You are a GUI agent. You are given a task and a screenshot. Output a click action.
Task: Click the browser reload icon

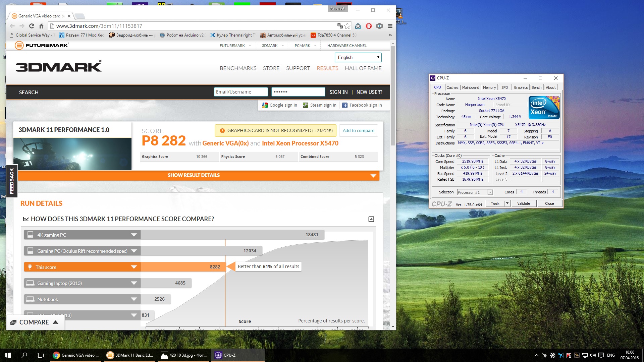point(32,26)
